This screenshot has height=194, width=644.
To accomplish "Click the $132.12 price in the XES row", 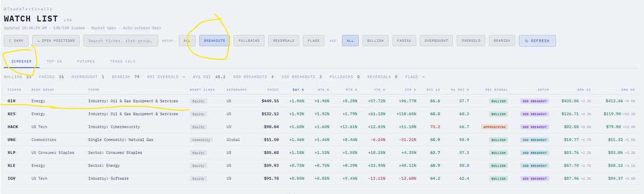I will pos(269,114).
